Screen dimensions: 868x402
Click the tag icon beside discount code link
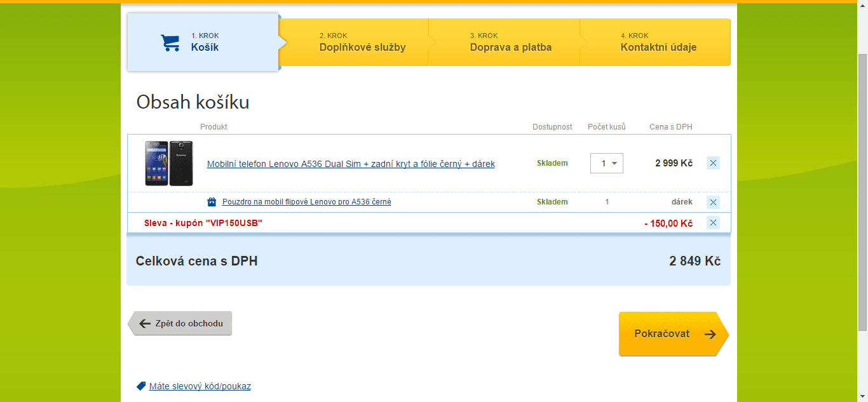[x=141, y=386]
